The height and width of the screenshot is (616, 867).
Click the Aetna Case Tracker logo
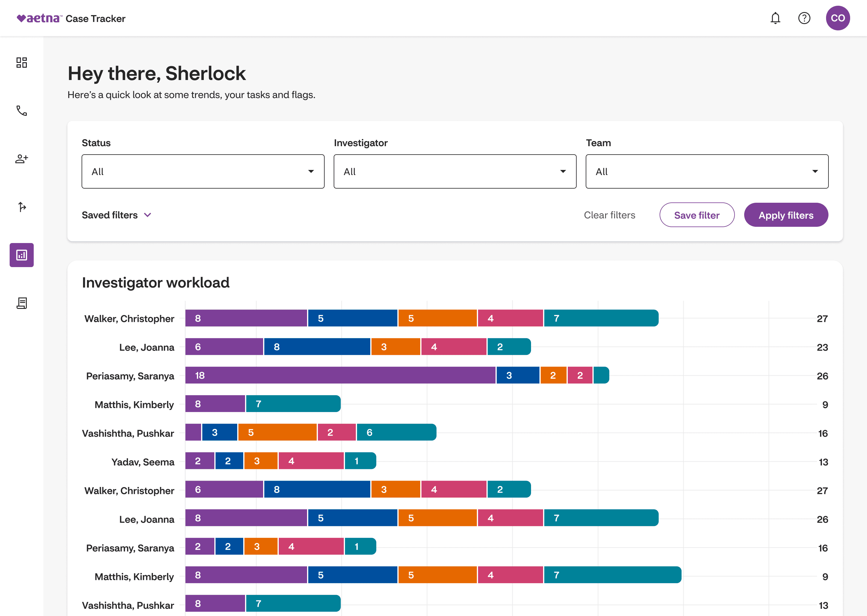pos(71,18)
